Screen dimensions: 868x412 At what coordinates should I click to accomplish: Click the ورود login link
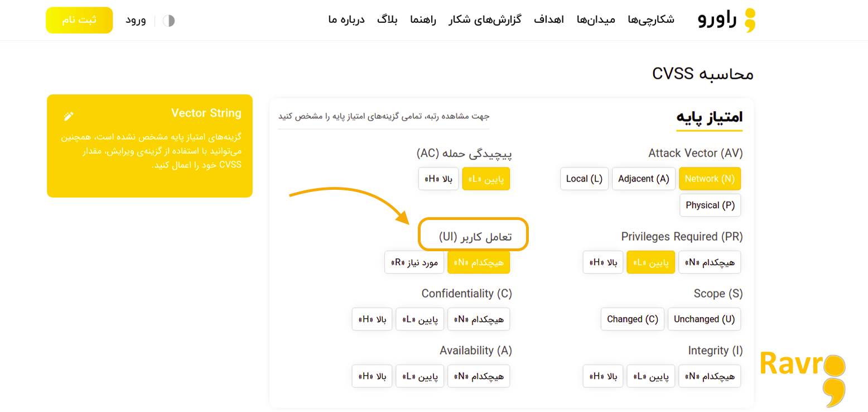136,20
